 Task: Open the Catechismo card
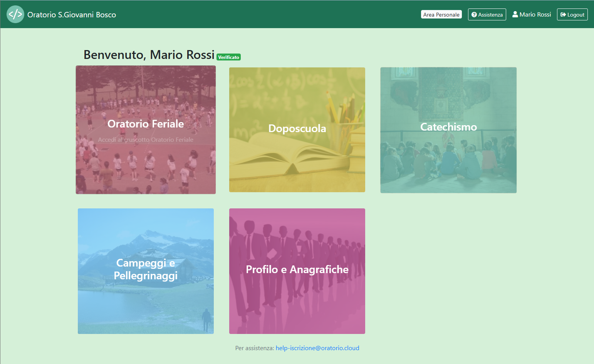[448, 130]
